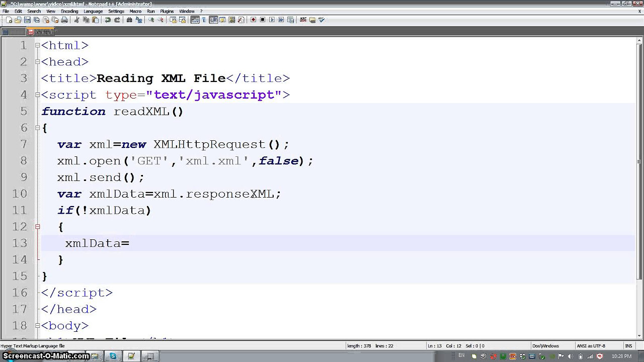This screenshot has height=362, width=644.
Task: Click the ABC spell check toolbar icon
Action: (302, 20)
